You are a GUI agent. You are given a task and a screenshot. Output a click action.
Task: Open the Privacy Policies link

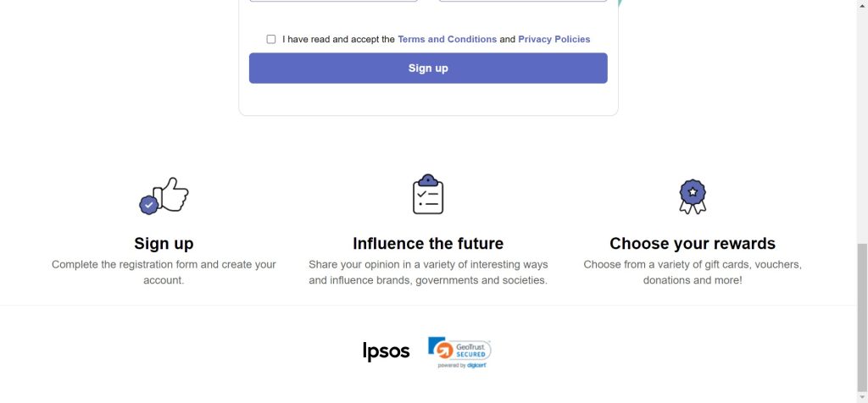coord(554,39)
